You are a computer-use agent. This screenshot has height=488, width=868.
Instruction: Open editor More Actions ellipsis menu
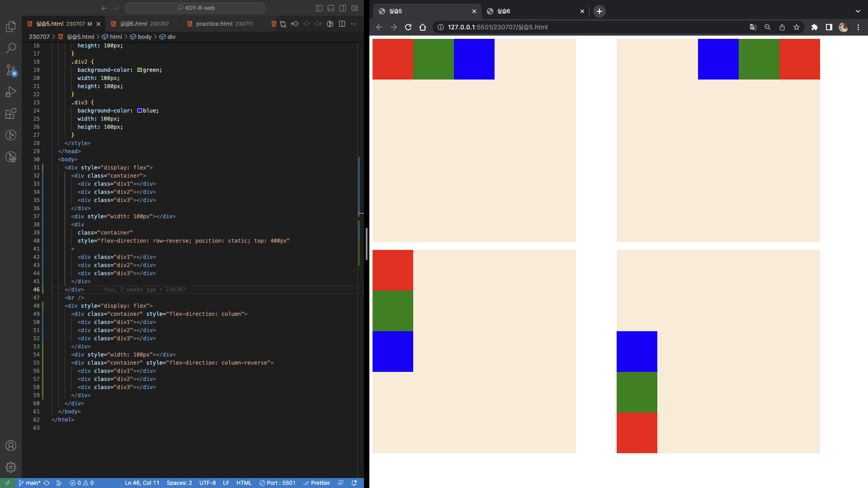[x=354, y=24]
